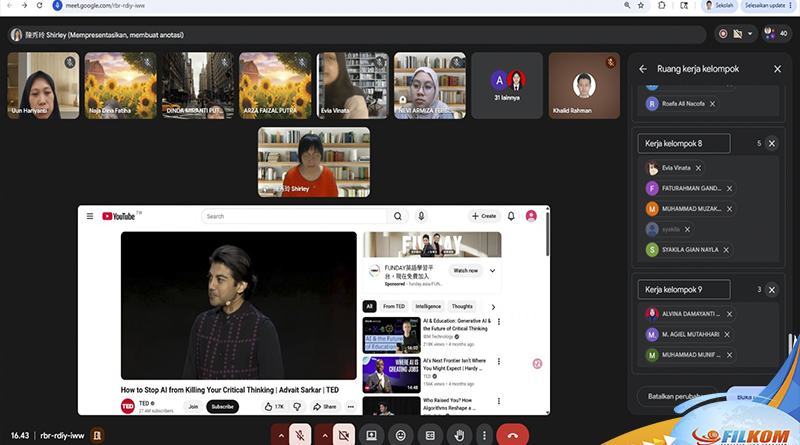Viewport: 800px width, 445px height.
Task: Edit the Kerja kelompok 8 room name
Action: point(684,143)
